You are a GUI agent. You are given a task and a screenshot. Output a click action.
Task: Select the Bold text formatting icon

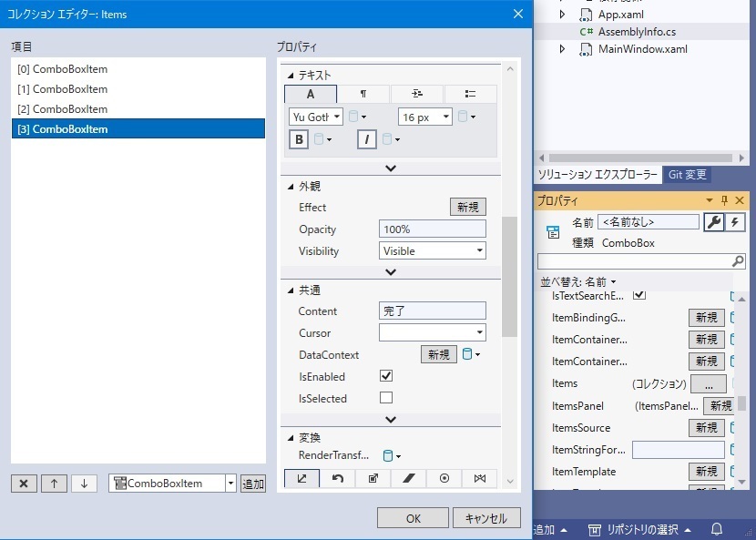point(299,138)
